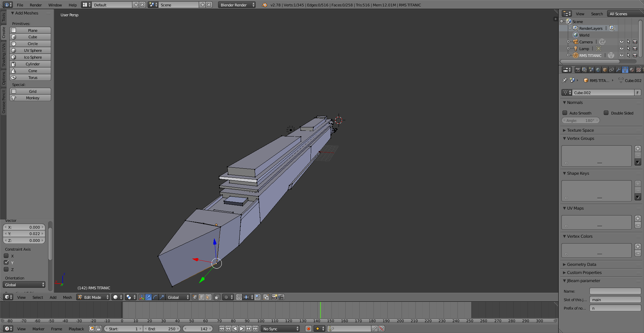Switch to the Shading / UVs tab

tap(4, 55)
